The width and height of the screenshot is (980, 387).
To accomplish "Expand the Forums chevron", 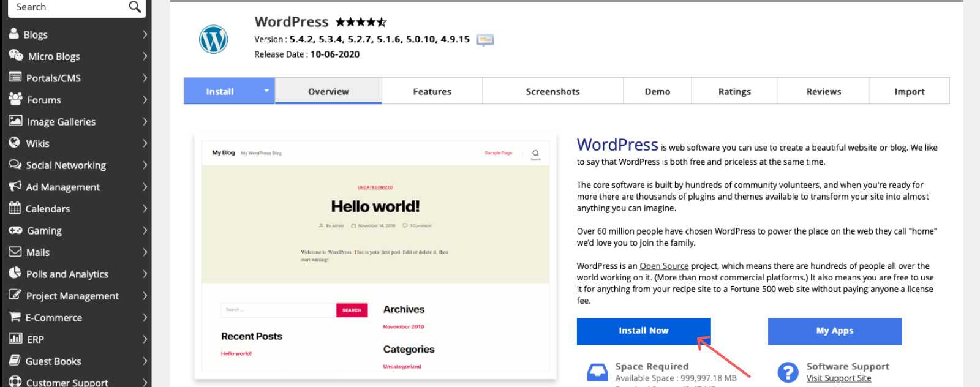I will point(145,100).
